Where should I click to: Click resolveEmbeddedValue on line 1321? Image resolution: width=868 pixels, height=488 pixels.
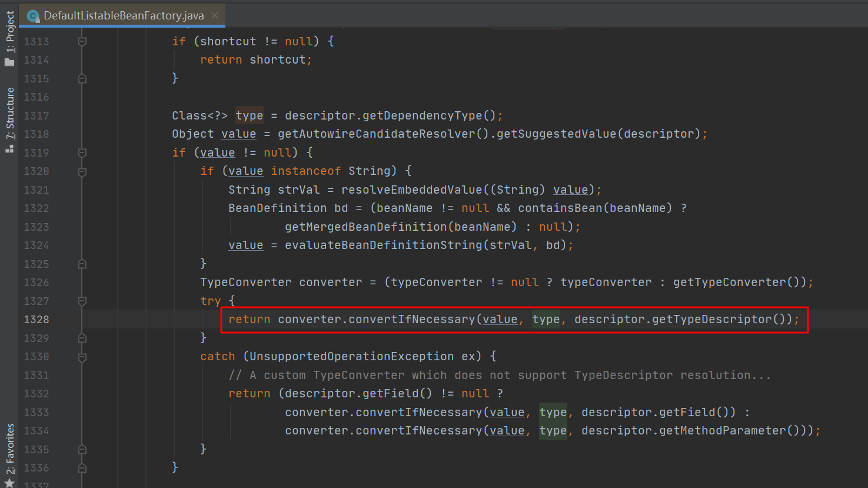pyautogui.click(x=412, y=190)
